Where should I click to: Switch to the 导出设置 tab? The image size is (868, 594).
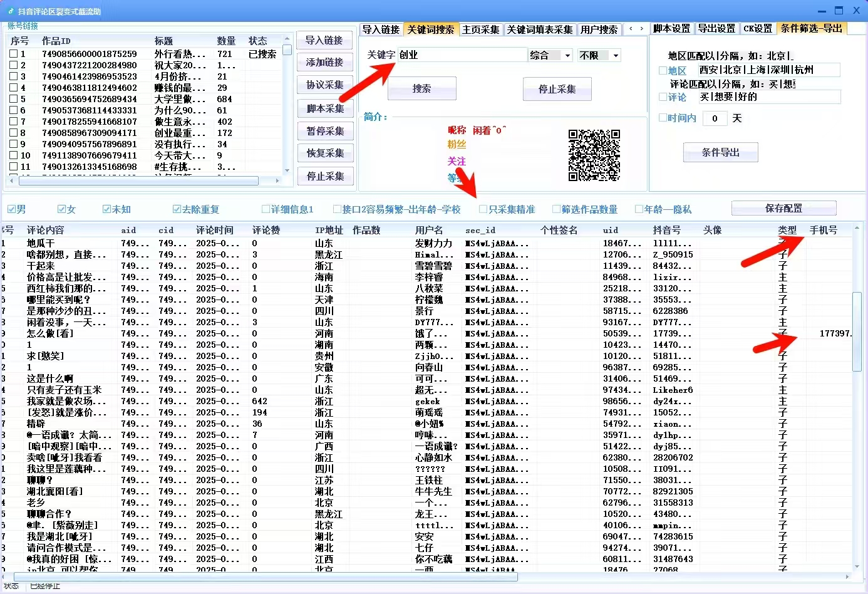(716, 29)
